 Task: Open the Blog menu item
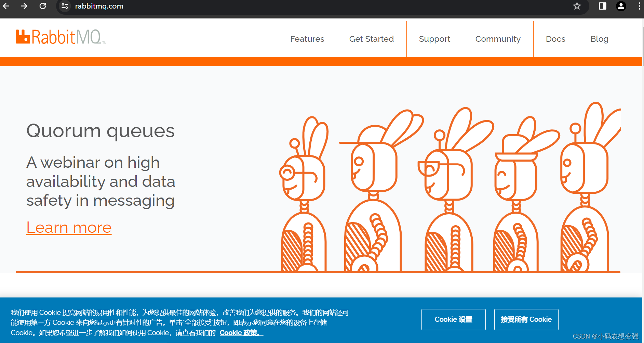599,39
